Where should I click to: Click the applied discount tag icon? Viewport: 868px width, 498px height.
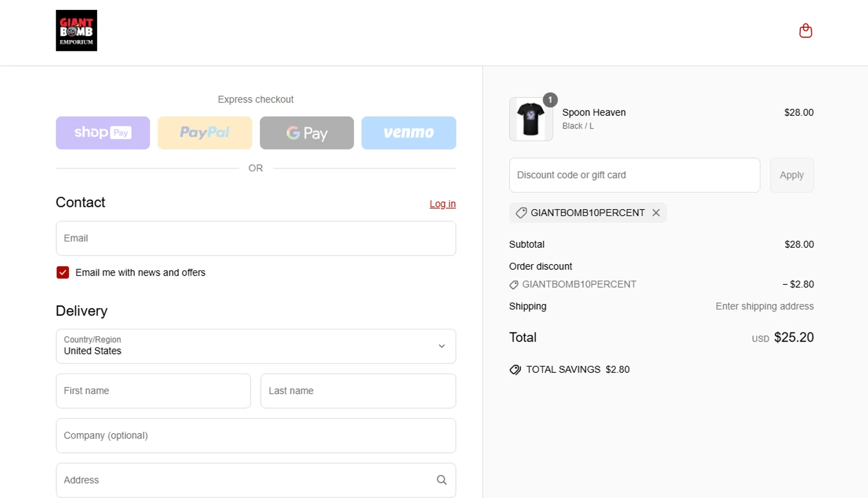(521, 213)
